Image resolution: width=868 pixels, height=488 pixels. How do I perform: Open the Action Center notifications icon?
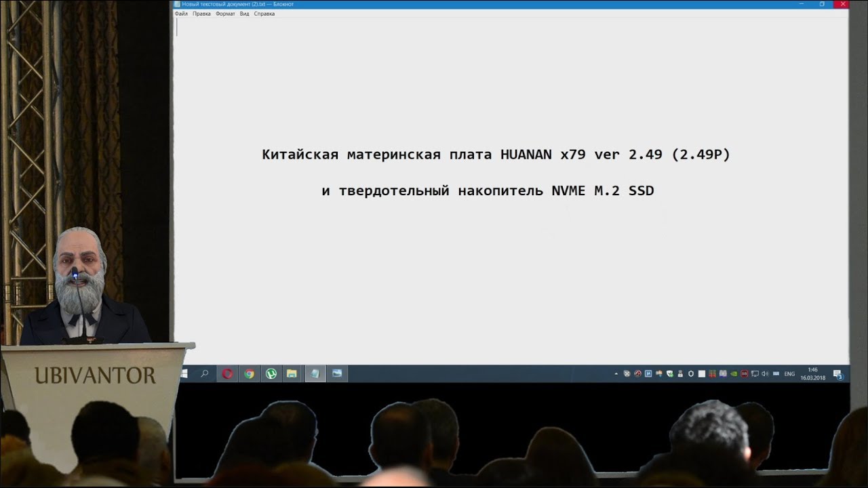click(837, 373)
